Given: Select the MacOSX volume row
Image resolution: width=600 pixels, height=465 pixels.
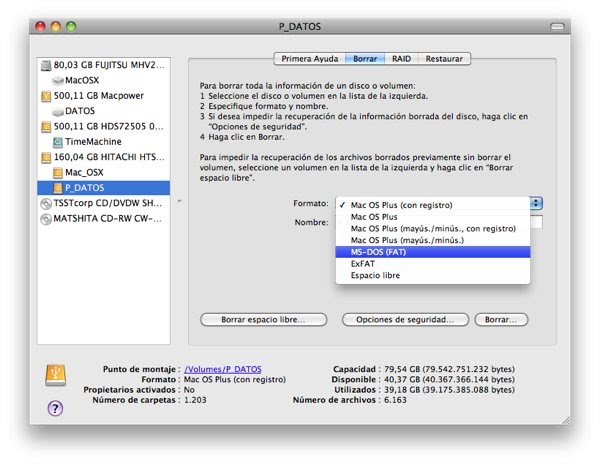Looking at the screenshot, I should tap(104, 80).
